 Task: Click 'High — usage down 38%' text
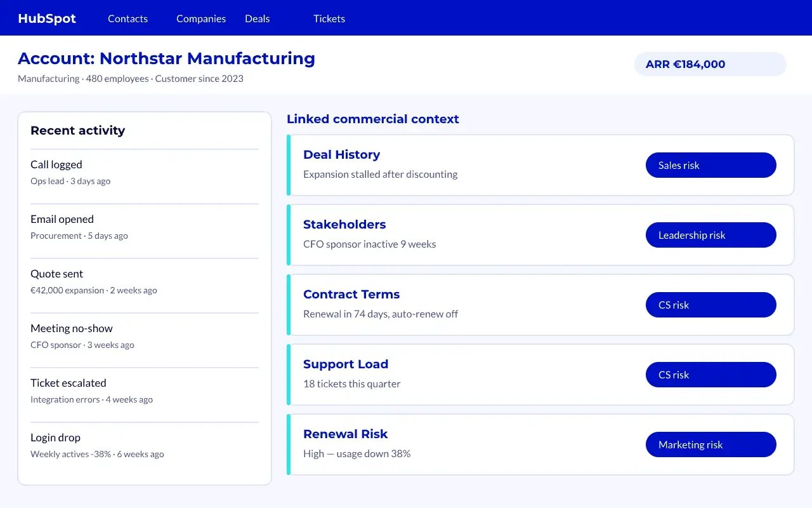pos(357,453)
